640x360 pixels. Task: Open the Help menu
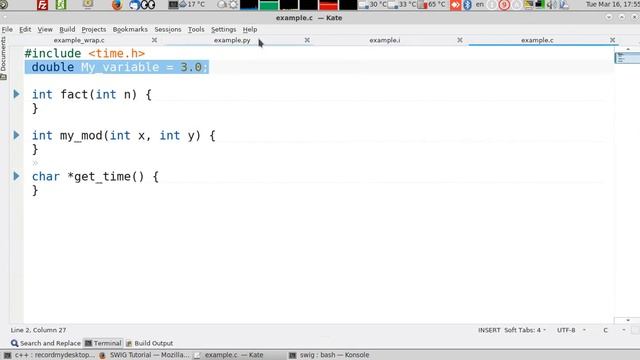250,29
